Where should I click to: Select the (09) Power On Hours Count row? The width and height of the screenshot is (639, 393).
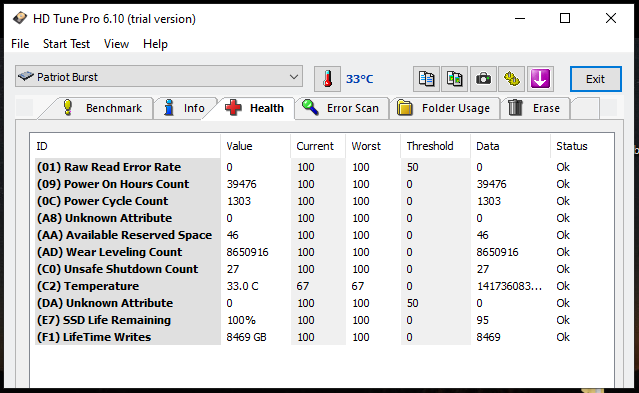[324, 184]
